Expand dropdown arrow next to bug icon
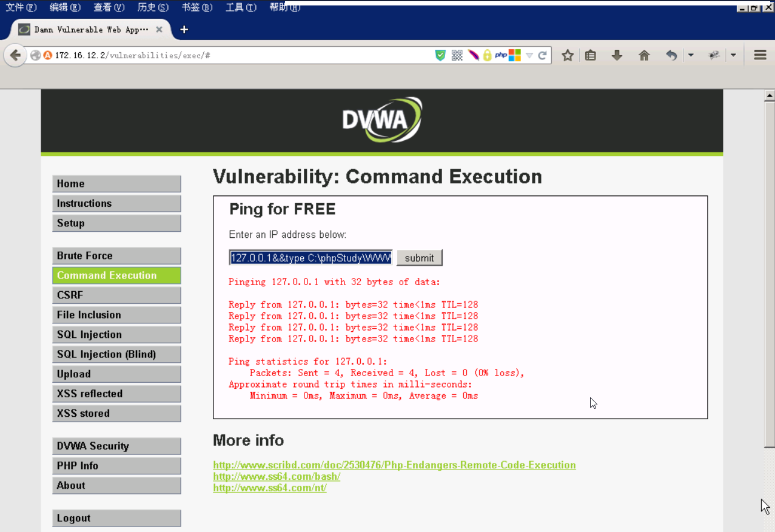The width and height of the screenshot is (775, 532). tap(733, 55)
